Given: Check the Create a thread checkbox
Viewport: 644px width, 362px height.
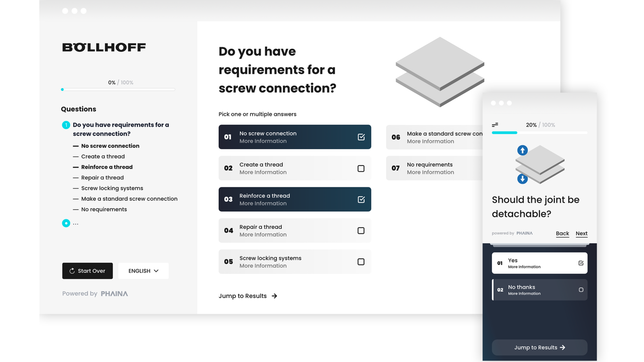Looking at the screenshot, I should pos(361,168).
